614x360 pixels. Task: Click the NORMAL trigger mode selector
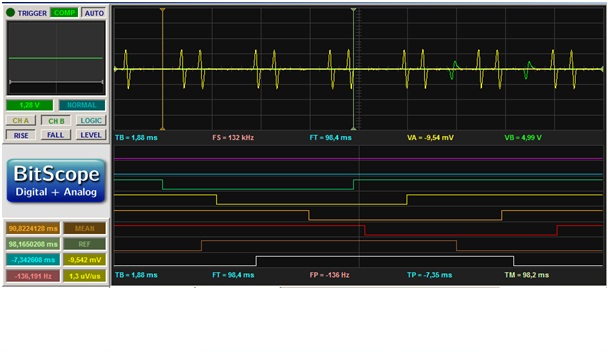point(82,105)
